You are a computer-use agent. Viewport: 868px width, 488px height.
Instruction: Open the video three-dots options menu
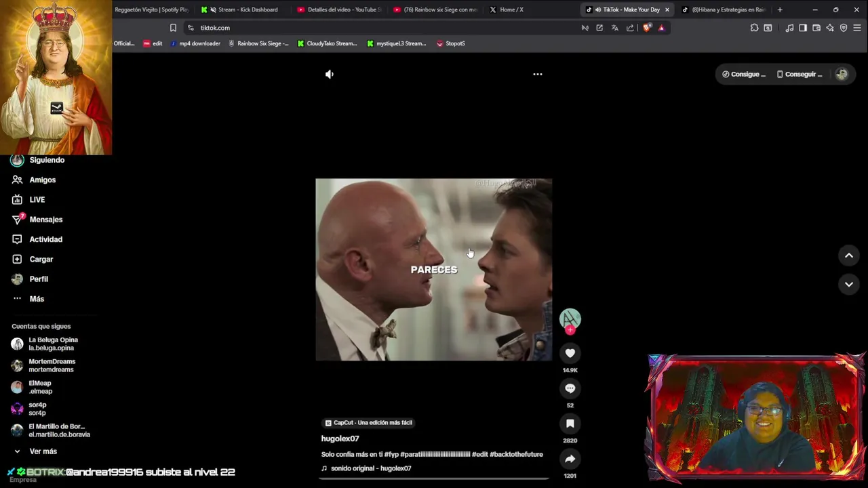[538, 75]
